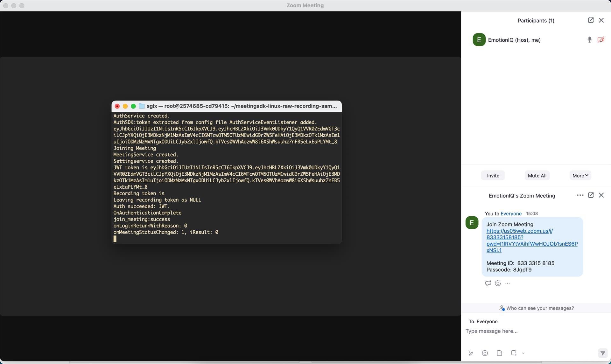
Task: Click the Mute All button
Action: [x=537, y=176]
